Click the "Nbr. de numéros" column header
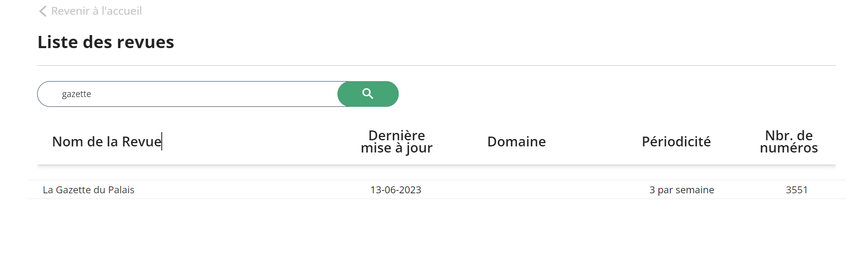The width and height of the screenshot is (868, 263). click(x=788, y=141)
